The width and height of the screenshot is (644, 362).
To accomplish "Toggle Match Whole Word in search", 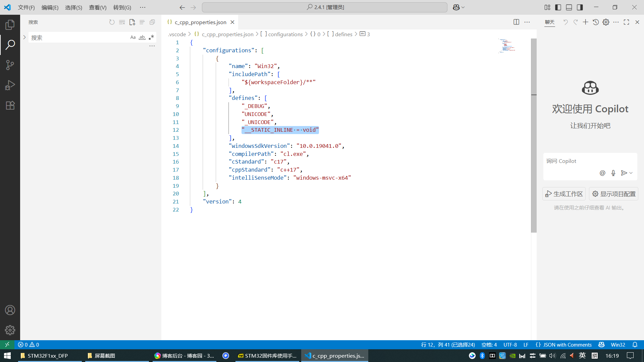I will click(x=142, y=37).
